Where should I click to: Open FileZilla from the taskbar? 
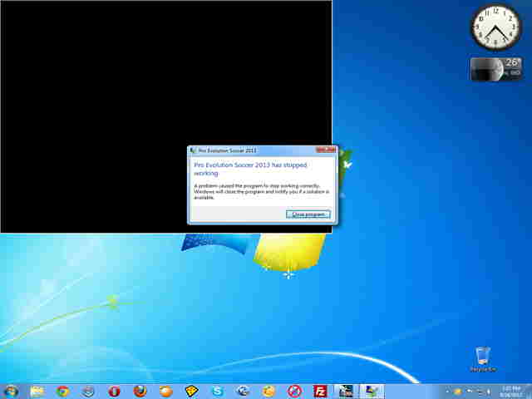click(320, 392)
